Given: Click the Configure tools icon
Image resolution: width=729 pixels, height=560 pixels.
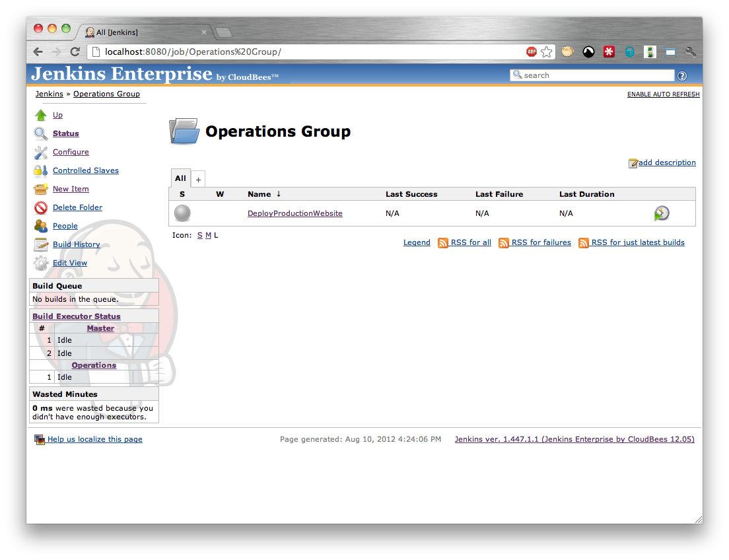Looking at the screenshot, I should click(x=41, y=152).
